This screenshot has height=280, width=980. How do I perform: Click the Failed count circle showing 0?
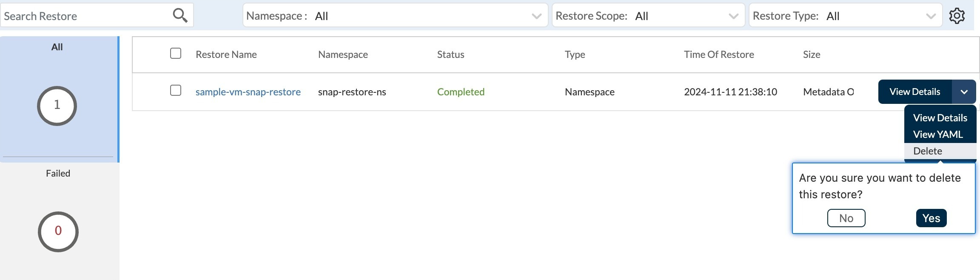click(x=58, y=231)
